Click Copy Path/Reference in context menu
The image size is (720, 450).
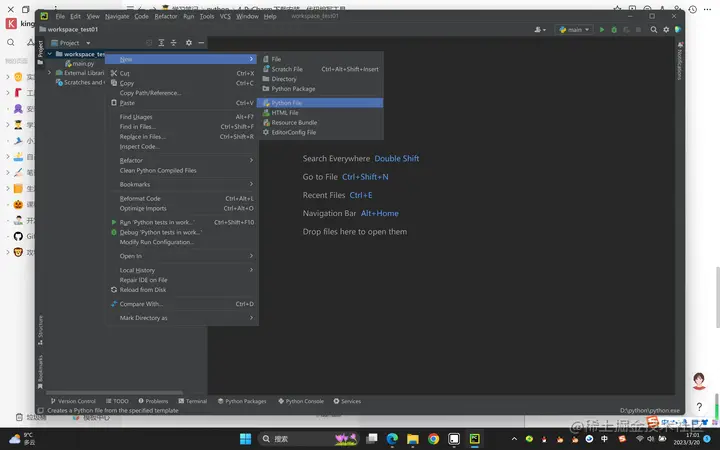point(183,93)
